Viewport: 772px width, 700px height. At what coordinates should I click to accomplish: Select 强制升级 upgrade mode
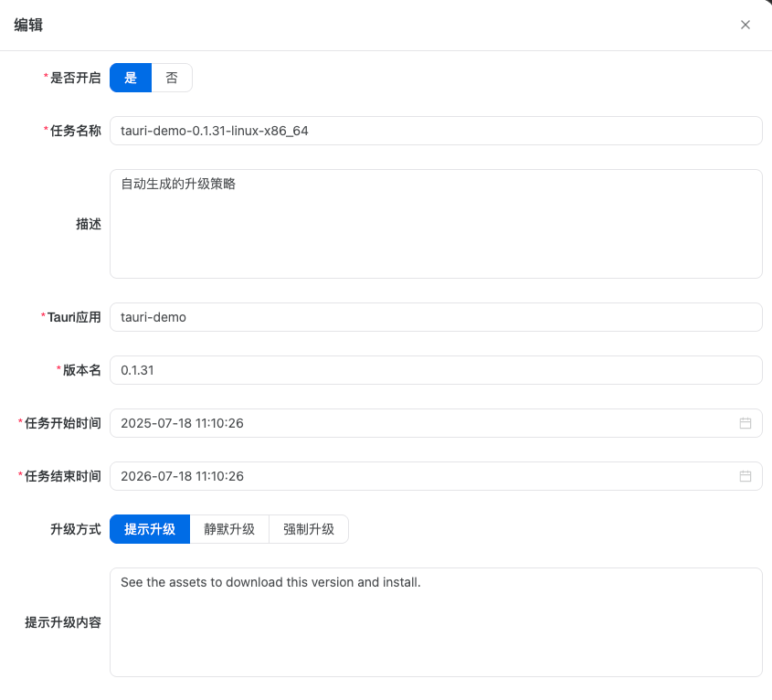pos(309,529)
